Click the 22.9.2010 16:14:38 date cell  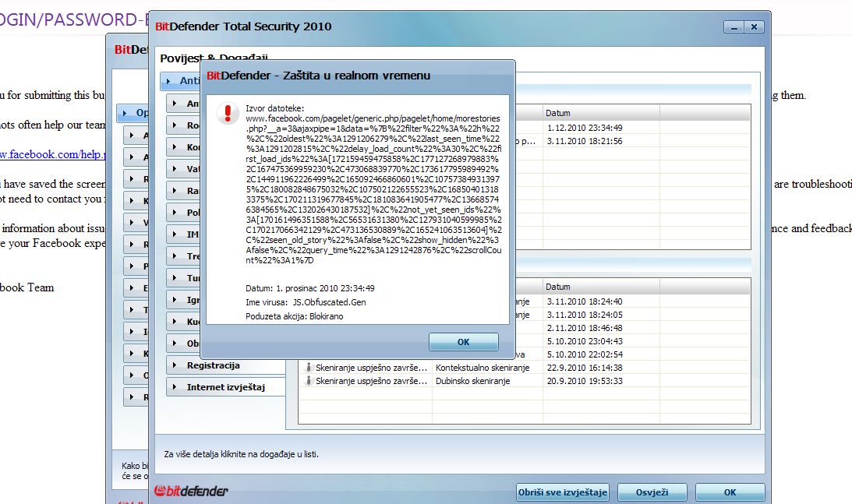click(585, 368)
